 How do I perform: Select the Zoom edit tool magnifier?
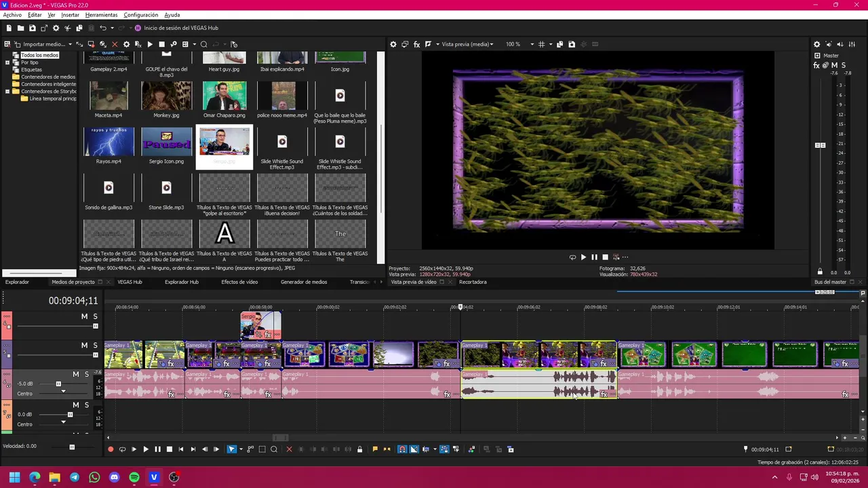tap(274, 449)
